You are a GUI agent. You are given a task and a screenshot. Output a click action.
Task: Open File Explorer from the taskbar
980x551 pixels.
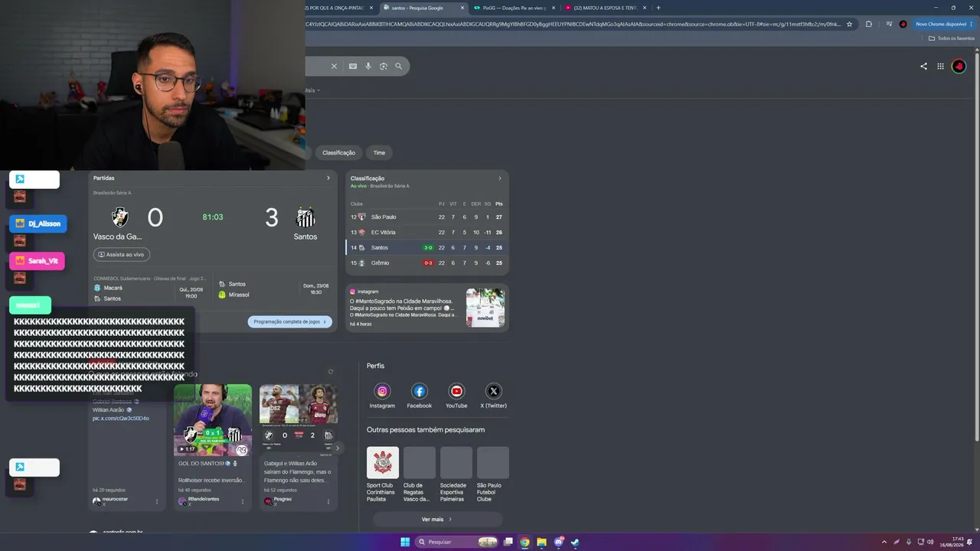[x=541, y=542]
